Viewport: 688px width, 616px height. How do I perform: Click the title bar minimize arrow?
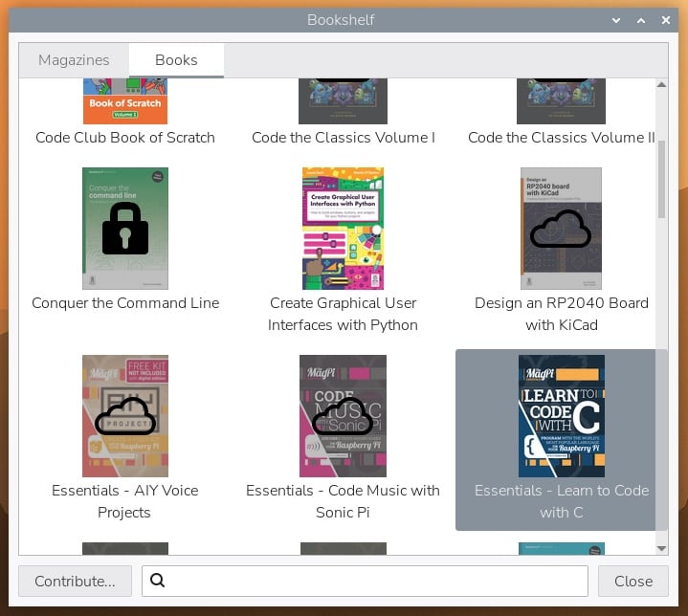click(617, 19)
